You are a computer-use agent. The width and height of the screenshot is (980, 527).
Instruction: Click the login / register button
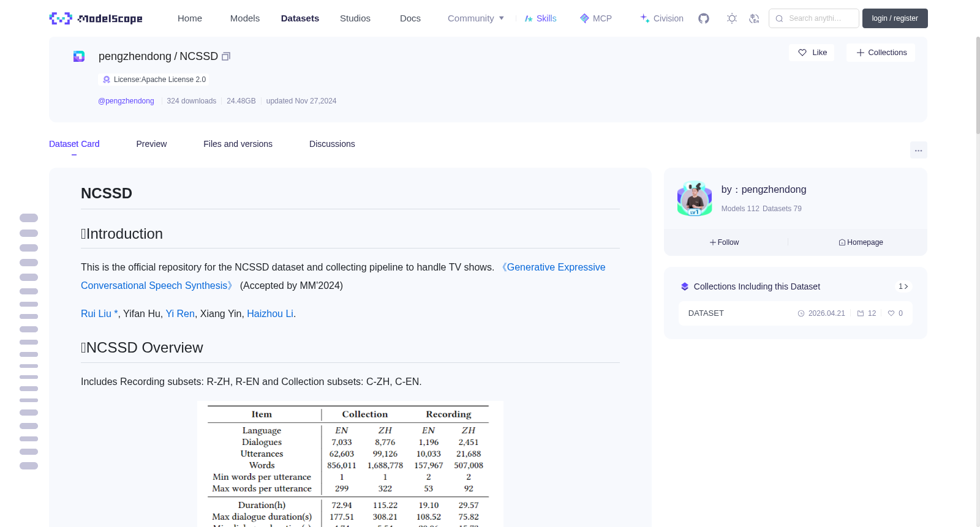pyautogui.click(x=895, y=18)
